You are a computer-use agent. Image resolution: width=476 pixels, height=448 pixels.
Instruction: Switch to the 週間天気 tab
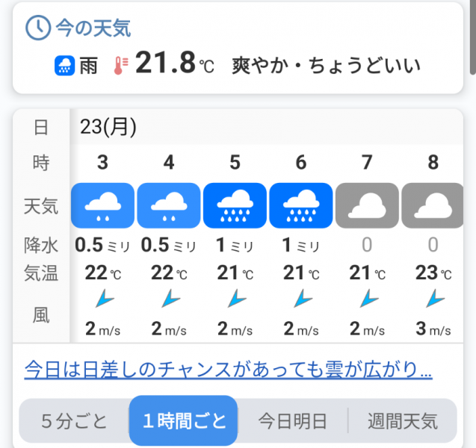[x=402, y=421]
